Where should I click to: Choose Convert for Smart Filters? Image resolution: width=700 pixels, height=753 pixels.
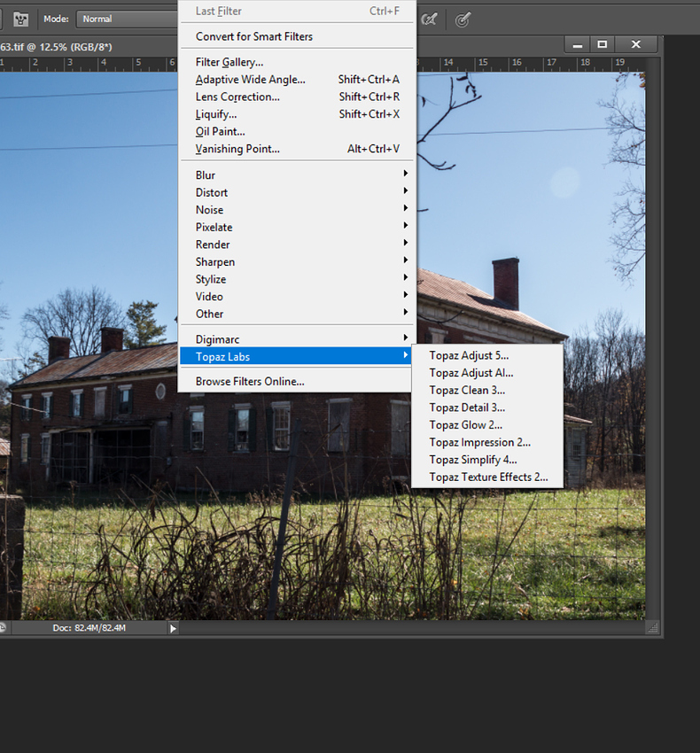pyautogui.click(x=254, y=36)
